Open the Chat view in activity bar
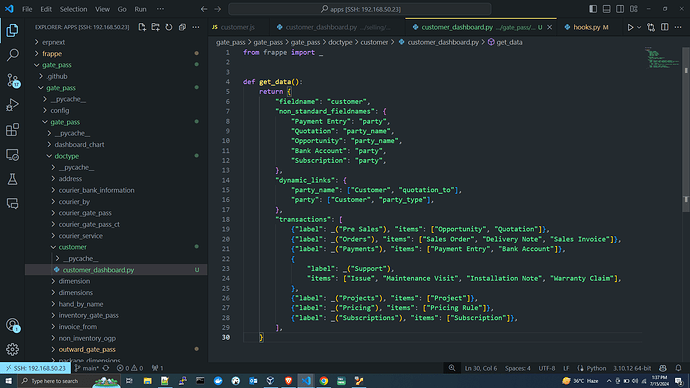The height and width of the screenshot is (388, 690). pos(12,204)
